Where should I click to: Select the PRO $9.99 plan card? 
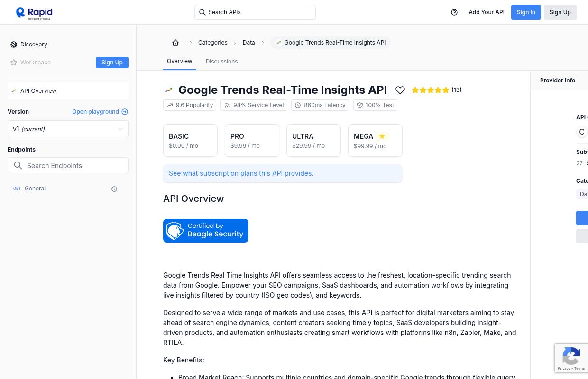252,141
